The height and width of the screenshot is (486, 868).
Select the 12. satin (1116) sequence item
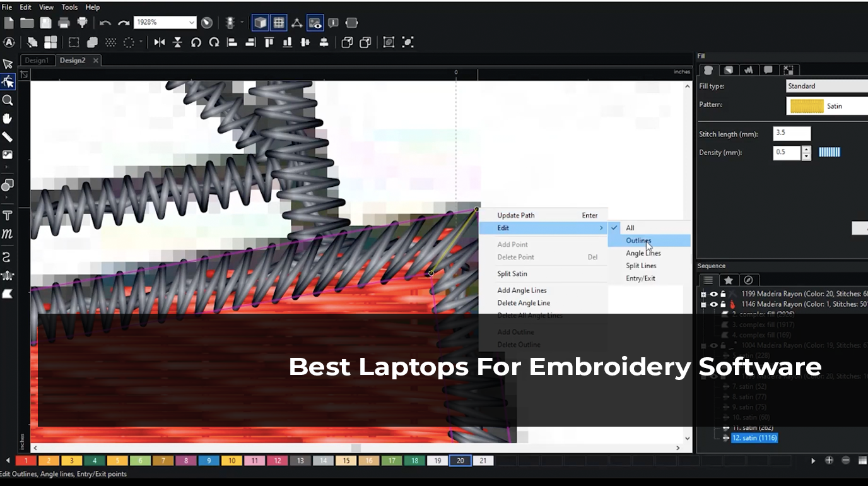point(754,438)
